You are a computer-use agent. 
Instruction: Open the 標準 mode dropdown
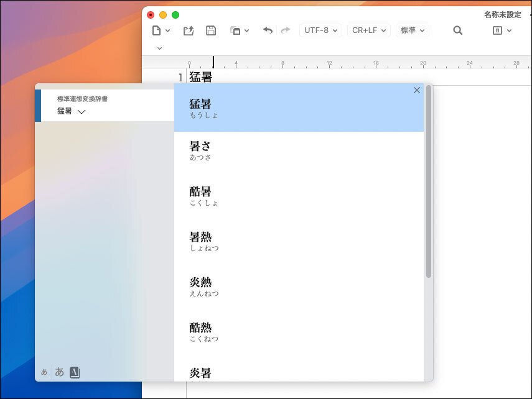click(x=412, y=30)
